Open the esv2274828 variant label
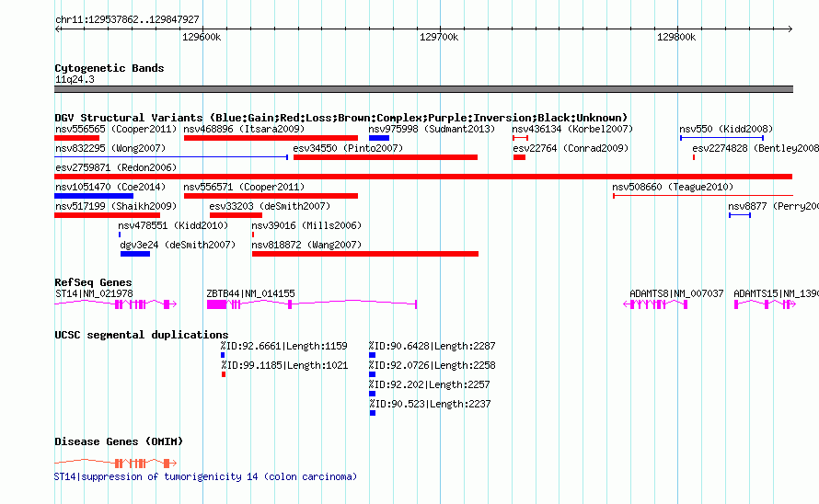This screenshot has height=504, width=819. pyautogui.click(x=756, y=148)
